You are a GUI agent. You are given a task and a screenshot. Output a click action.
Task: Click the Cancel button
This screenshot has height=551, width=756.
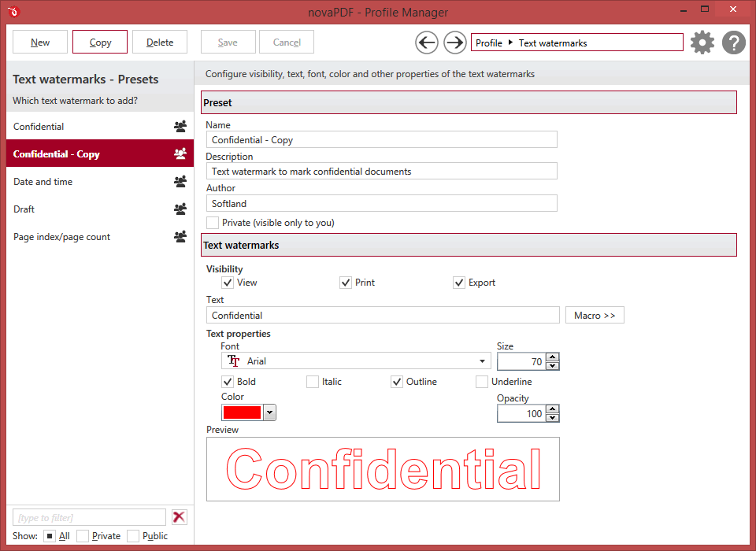(287, 43)
